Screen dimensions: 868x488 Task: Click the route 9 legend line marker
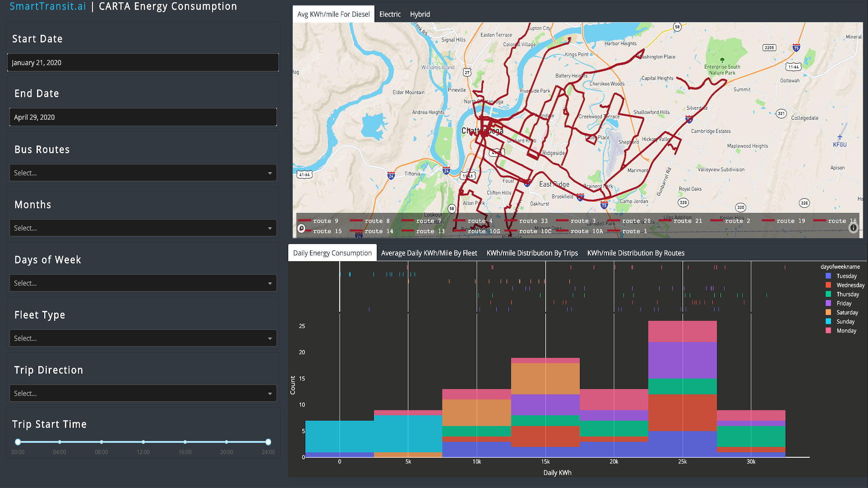pyautogui.click(x=305, y=221)
